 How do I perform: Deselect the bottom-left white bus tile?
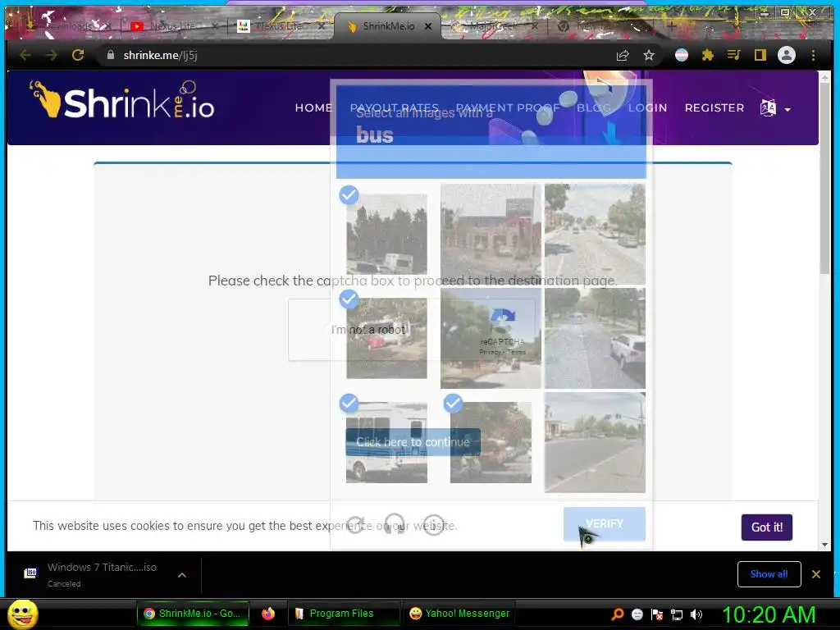386,442
